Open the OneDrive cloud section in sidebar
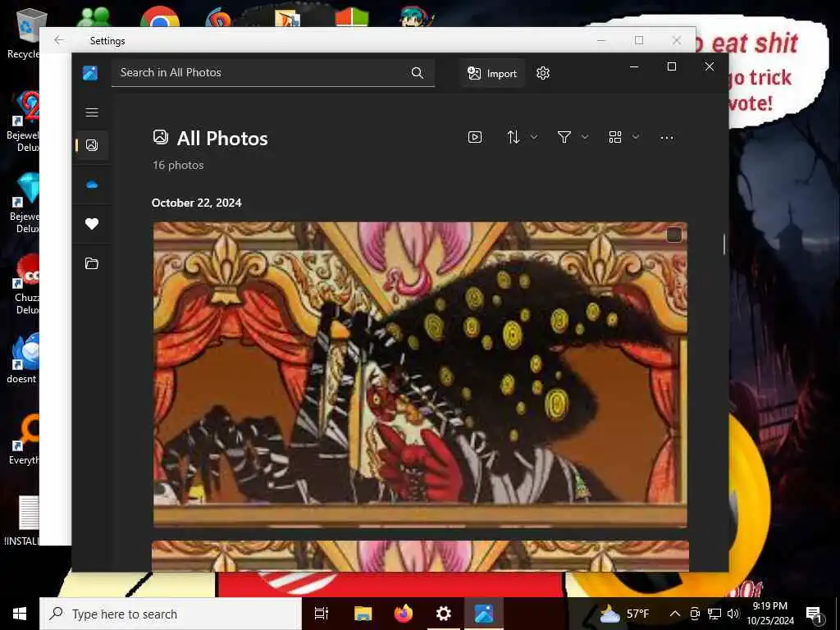 point(92,185)
